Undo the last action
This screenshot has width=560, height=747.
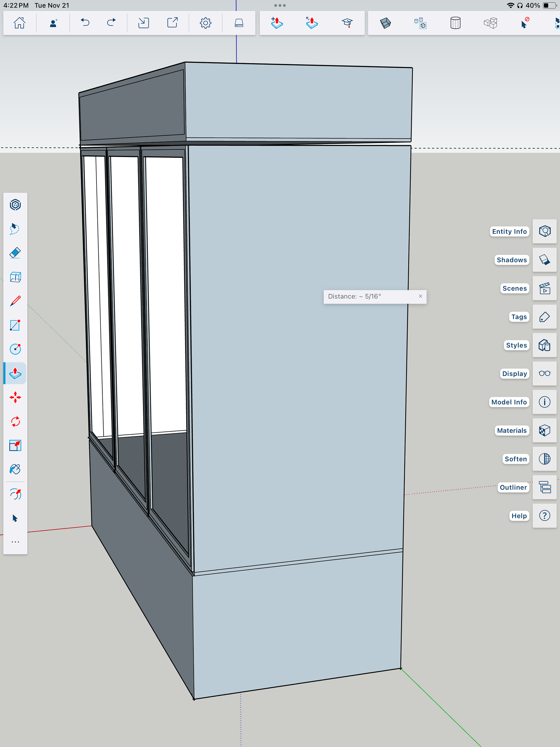coord(85,23)
